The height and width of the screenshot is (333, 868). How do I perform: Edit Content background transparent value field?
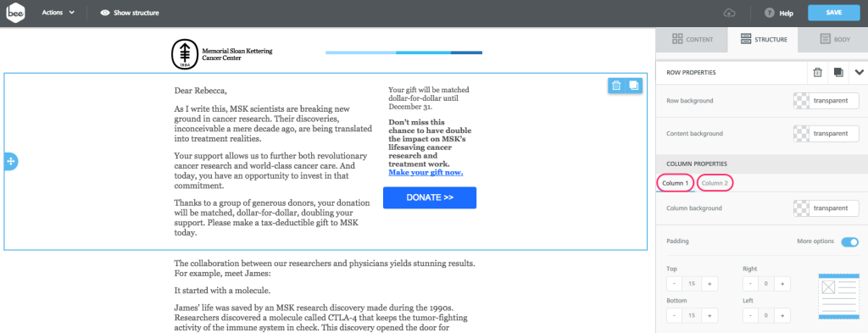click(x=834, y=133)
